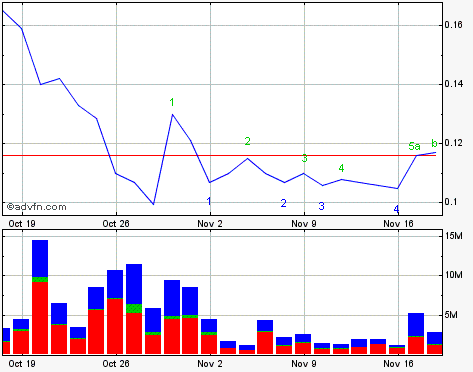Click the green wave label 1
The image size is (473, 372).
click(172, 102)
